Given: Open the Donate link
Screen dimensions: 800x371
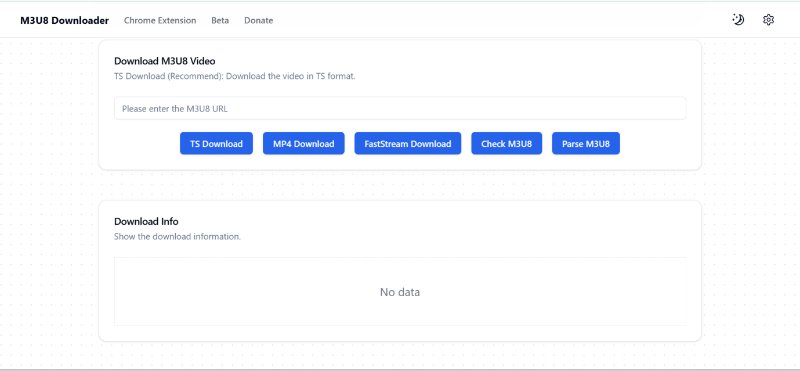Looking at the screenshot, I should [258, 20].
